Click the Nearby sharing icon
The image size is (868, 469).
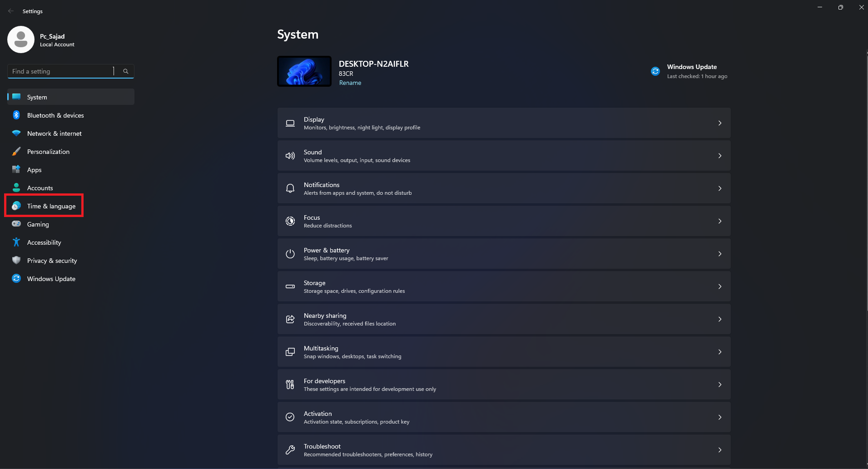point(290,319)
